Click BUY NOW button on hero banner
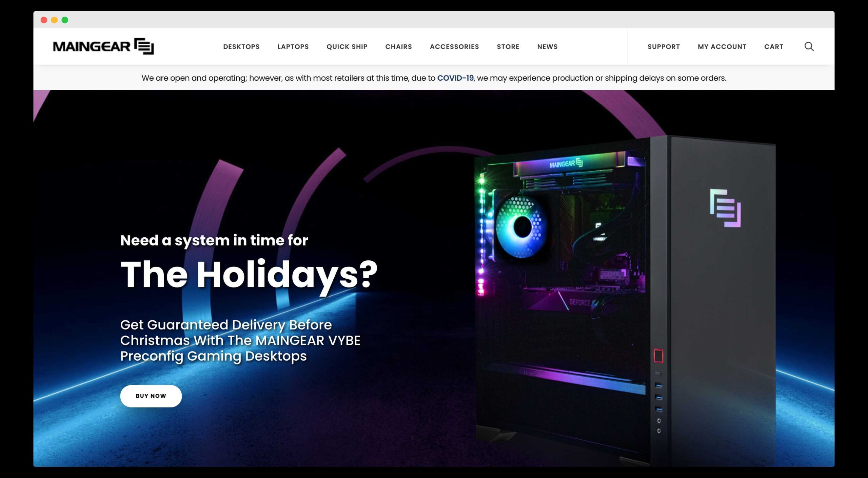 click(151, 396)
